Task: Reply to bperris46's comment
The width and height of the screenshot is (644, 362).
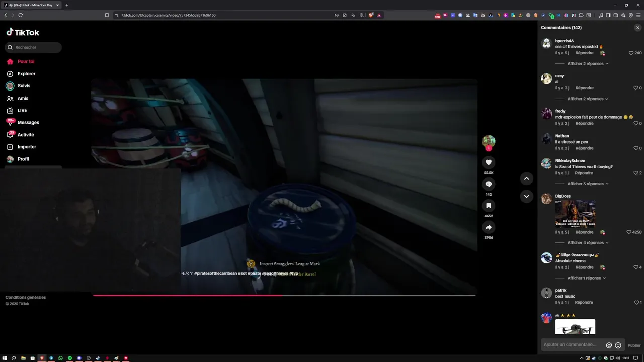Action: click(584, 53)
